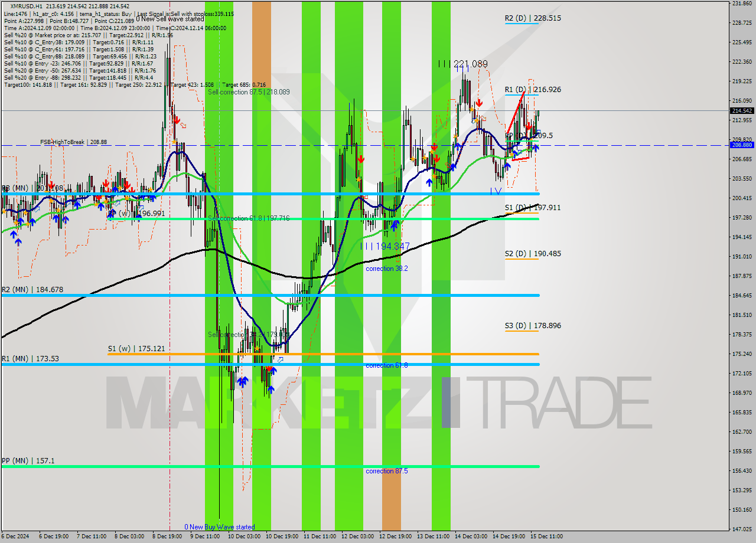The image size is (756, 543).
Task: Select the PP (MN) | 157.1 pivot label
Action: (28, 460)
